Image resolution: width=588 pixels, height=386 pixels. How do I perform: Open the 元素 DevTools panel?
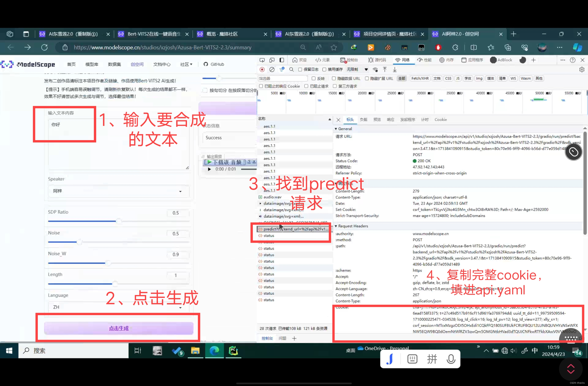pos(323,60)
